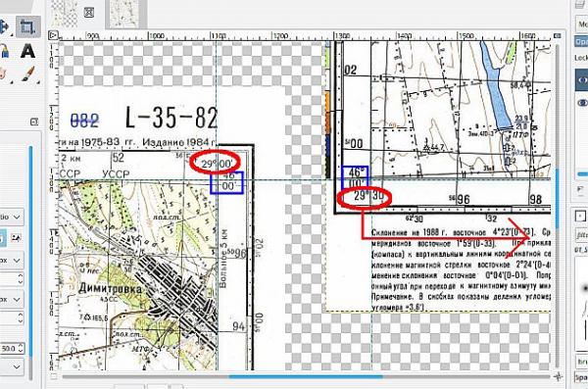Open the first px unit dropdown
Image resolution: width=588 pixels, height=389 pixels.
pos(11,260)
